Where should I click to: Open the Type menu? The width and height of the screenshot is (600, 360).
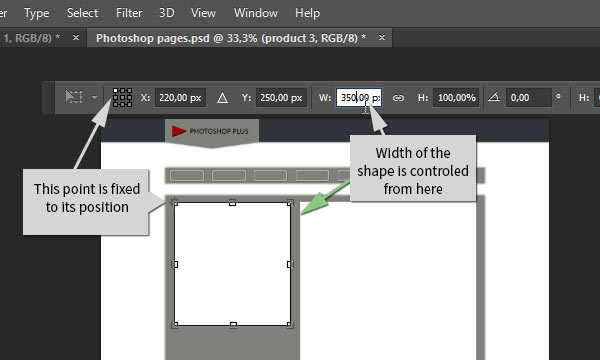37,13
